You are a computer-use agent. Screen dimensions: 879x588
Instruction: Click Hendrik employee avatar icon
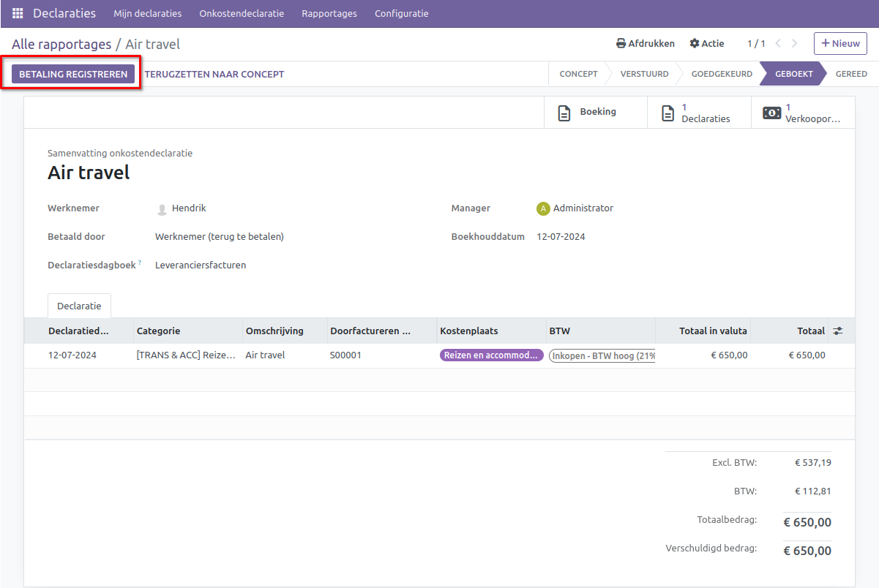[162, 209]
